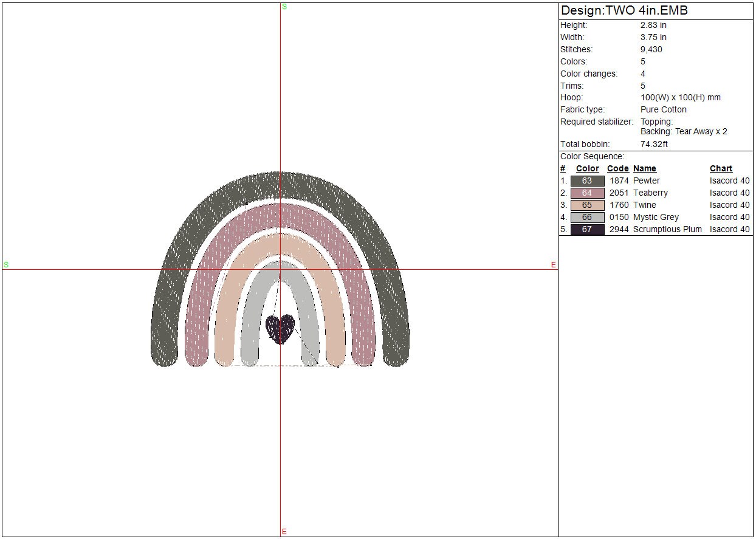Click the Pewter color swatch numbered 63

[x=587, y=181]
